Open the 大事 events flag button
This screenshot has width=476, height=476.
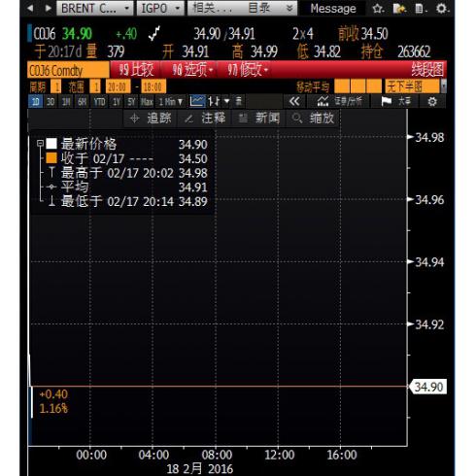396,102
